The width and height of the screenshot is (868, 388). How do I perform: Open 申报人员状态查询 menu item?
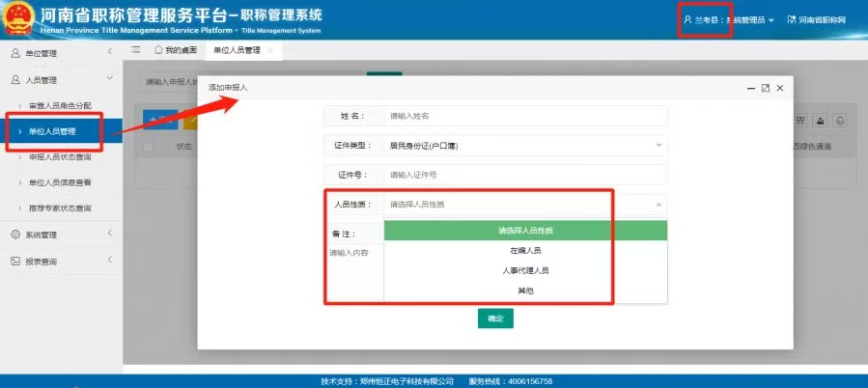[60, 157]
